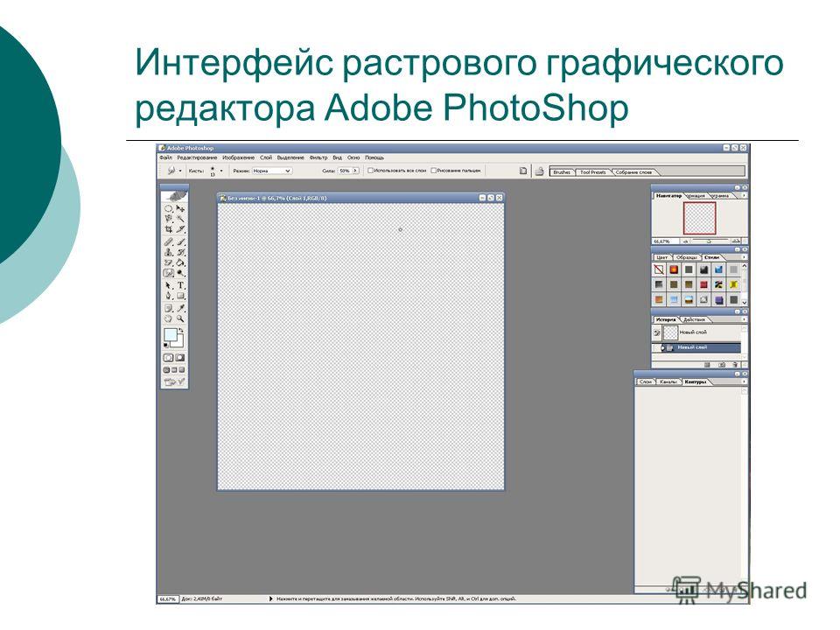Switch to the Образцы swatches tab

[687, 257]
